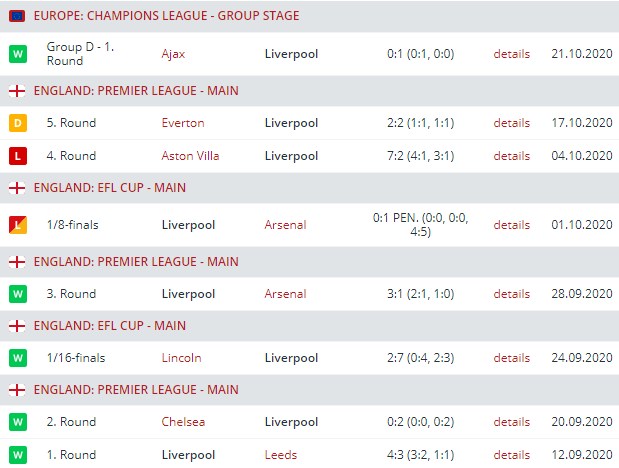View details of Aston Villa 7:2 match
The height and width of the screenshot is (468, 619).
tap(511, 156)
